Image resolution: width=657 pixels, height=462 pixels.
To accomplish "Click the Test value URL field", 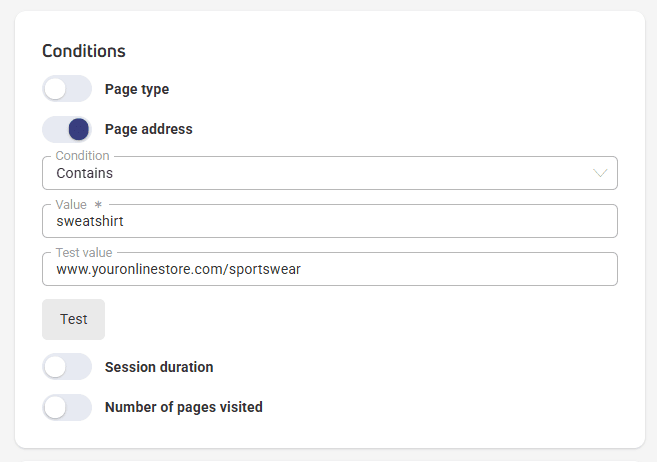I will pyautogui.click(x=330, y=269).
